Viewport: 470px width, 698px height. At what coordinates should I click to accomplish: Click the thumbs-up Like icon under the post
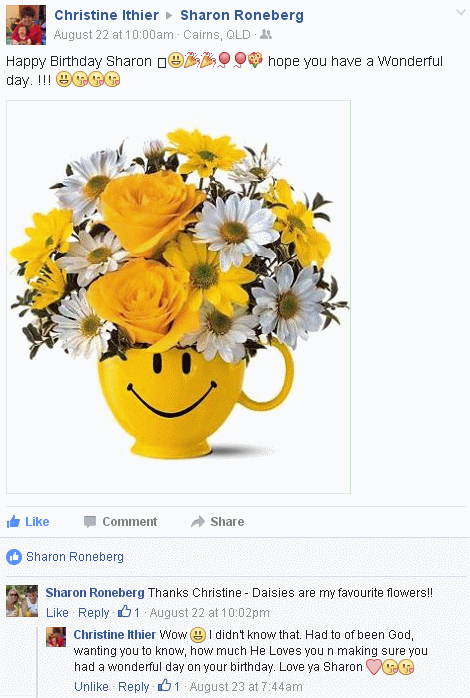13,522
